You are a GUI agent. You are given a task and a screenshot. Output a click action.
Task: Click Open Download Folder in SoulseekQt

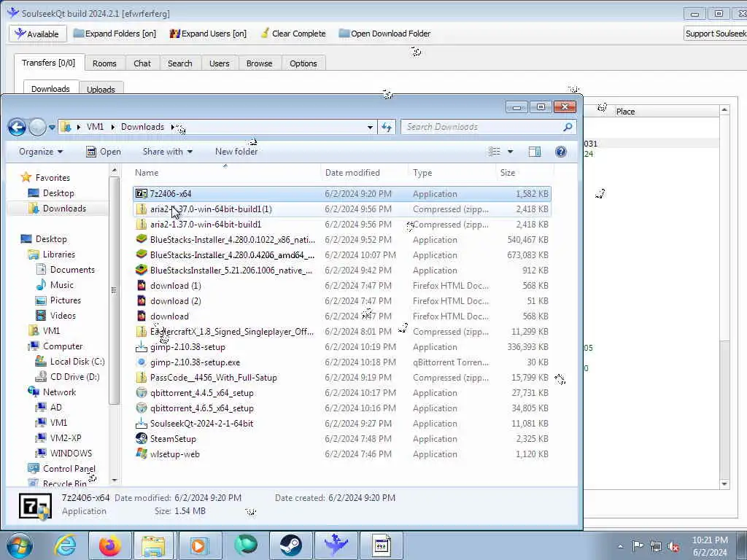384,34
